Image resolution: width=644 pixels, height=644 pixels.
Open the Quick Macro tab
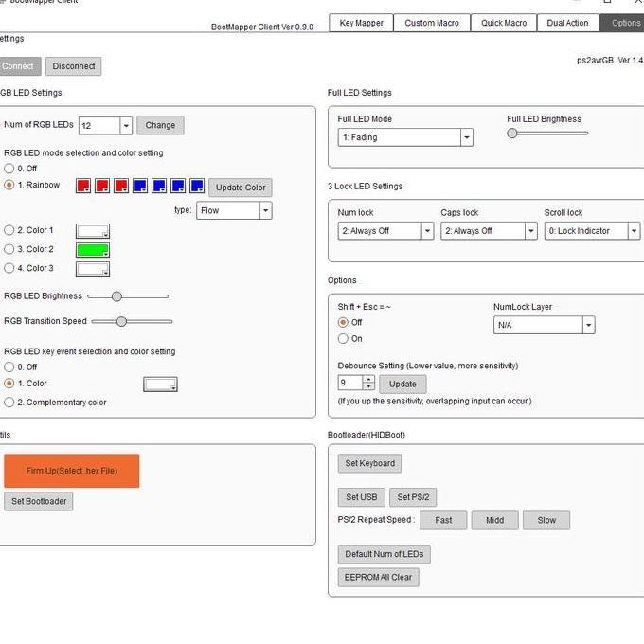[503, 23]
